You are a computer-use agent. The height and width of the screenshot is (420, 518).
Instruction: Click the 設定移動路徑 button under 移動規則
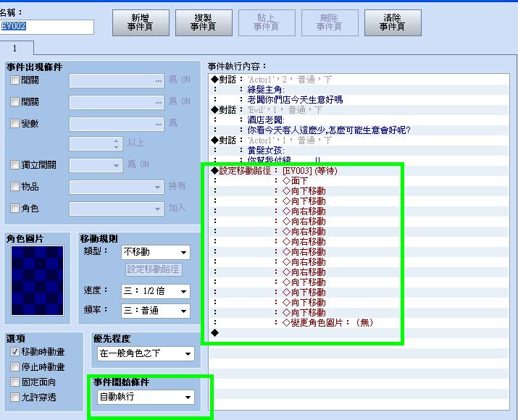click(154, 269)
